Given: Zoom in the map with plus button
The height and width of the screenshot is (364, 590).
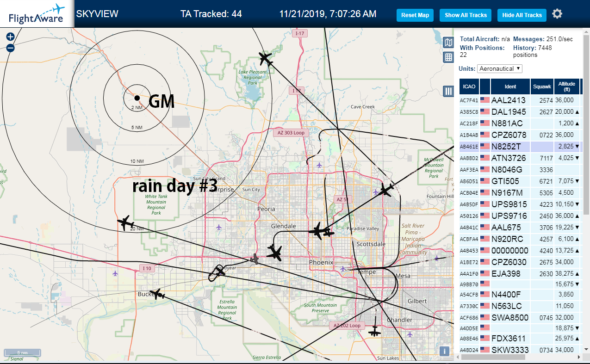Looking at the screenshot, I should point(10,37).
